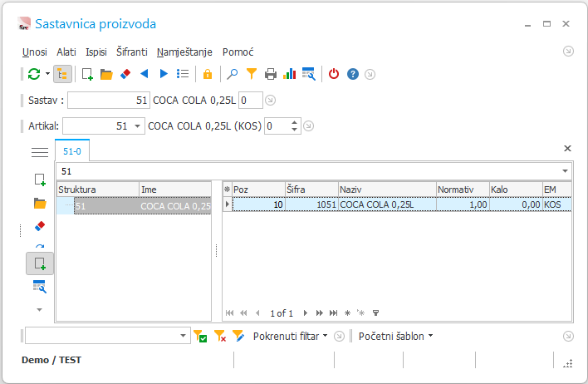Open the bar chart analysis icon

point(290,74)
